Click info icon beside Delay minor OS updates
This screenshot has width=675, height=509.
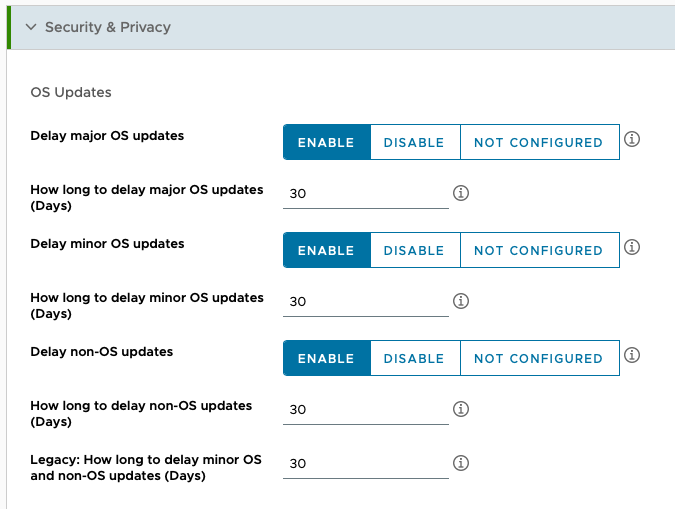(x=631, y=247)
